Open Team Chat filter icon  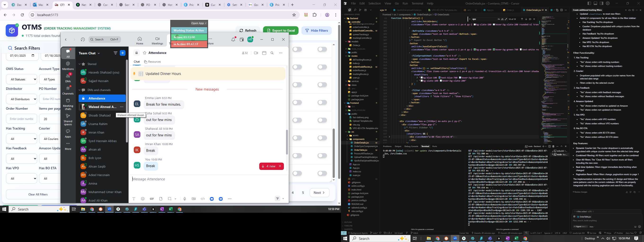115,53
